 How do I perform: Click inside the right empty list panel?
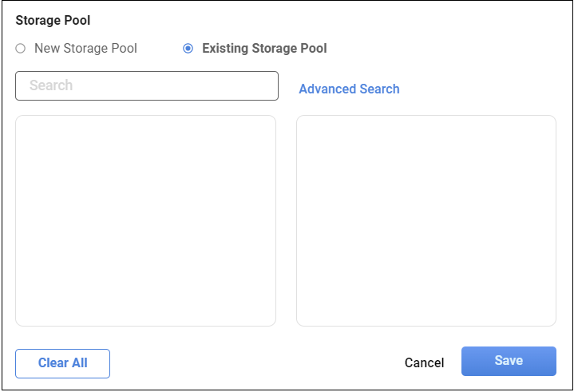(x=426, y=220)
